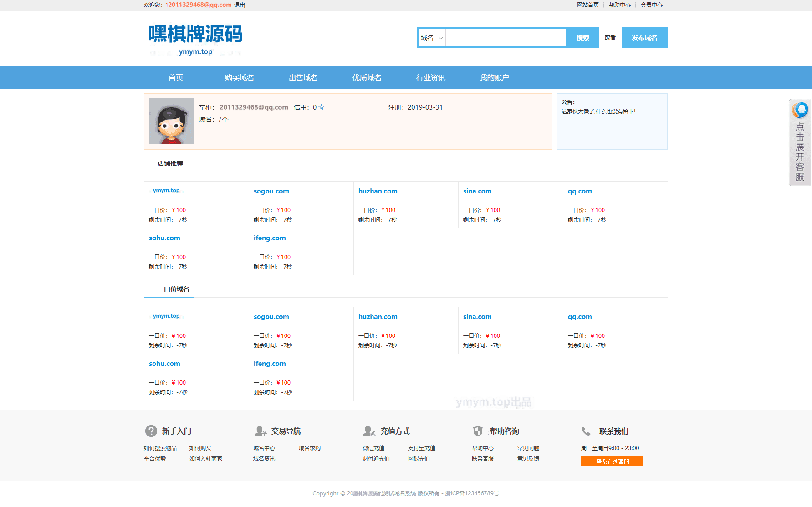
Task: Select the 一口价域名 section tab
Action: (x=174, y=289)
